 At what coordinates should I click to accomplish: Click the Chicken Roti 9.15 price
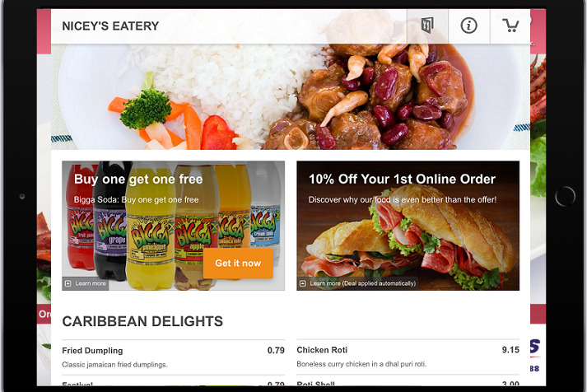(510, 350)
